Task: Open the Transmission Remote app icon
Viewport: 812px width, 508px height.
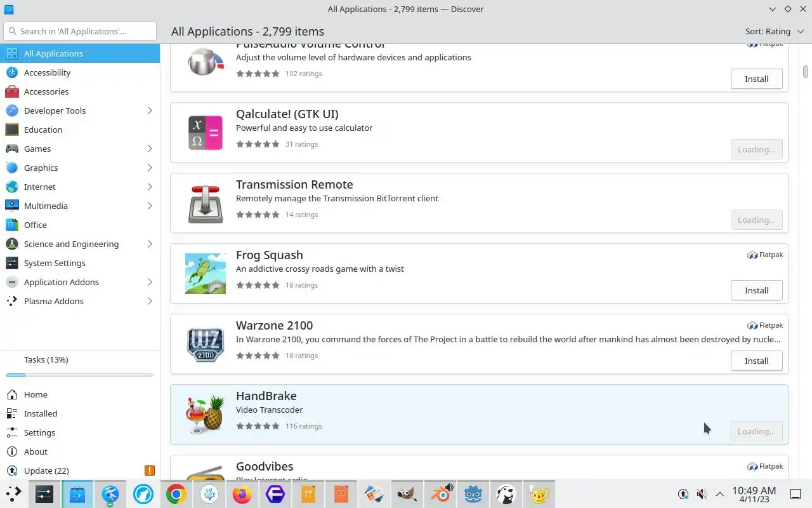Action: [206, 203]
